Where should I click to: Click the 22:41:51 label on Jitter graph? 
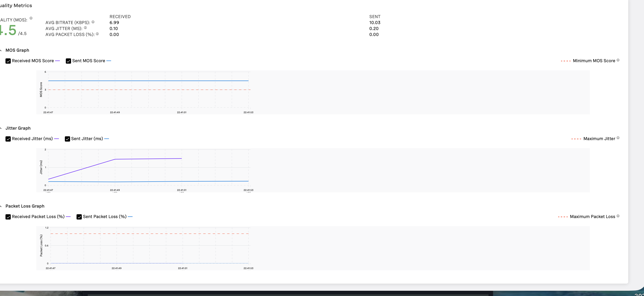(181, 190)
